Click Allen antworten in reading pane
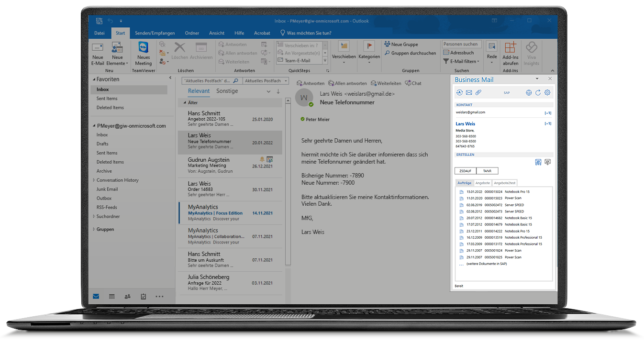 coord(347,83)
